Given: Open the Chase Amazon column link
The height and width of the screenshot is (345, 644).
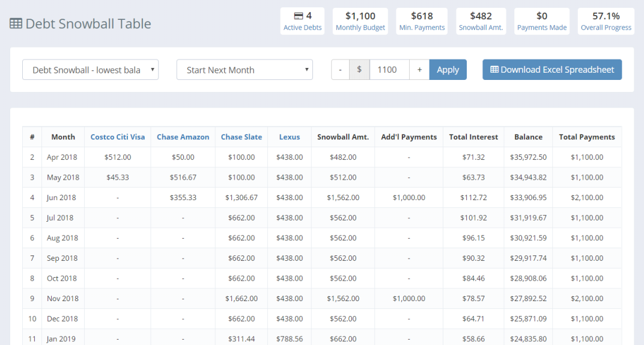Looking at the screenshot, I should (183, 137).
